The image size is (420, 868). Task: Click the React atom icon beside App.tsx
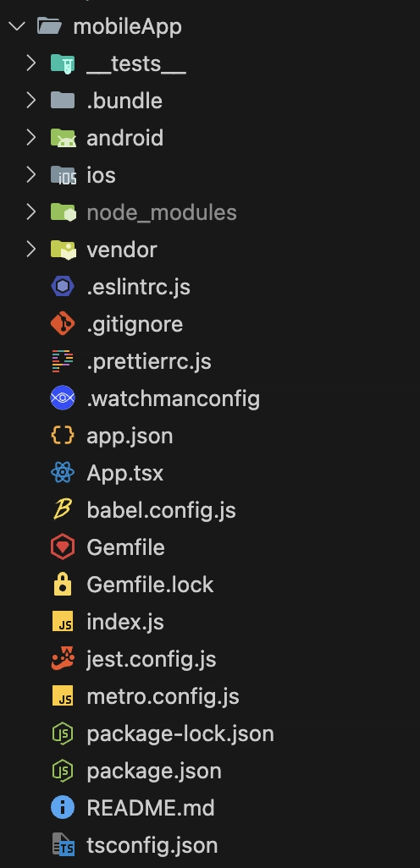coord(63,473)
